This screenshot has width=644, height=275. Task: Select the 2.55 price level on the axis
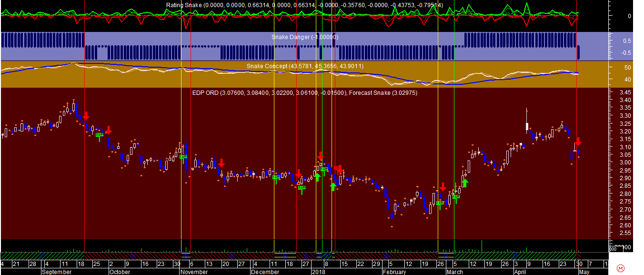(x=625, y=233)
